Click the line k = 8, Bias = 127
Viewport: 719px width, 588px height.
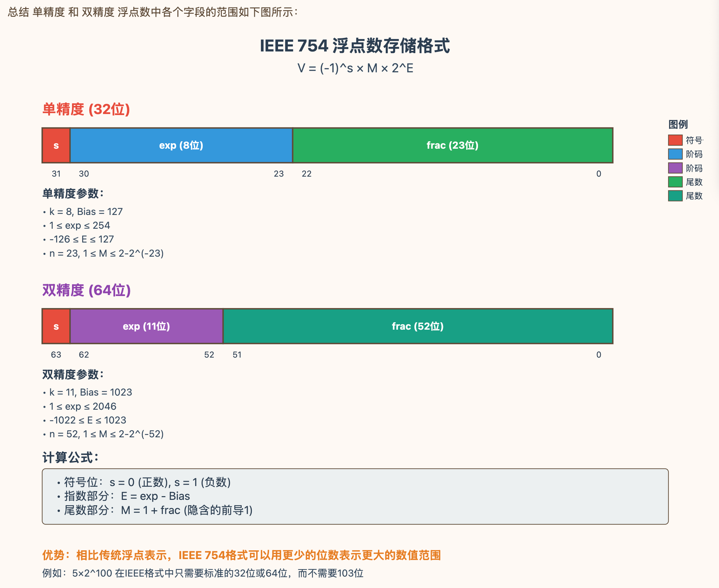(83, 212)
